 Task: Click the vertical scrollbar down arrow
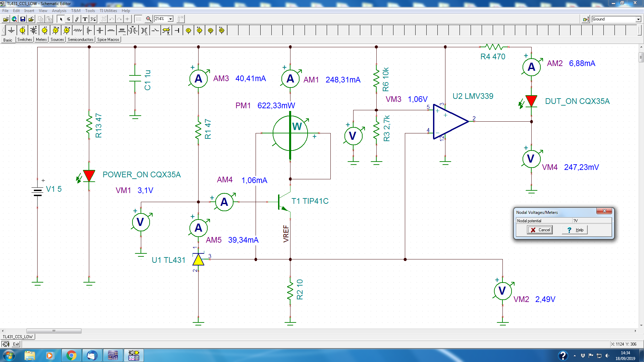pyautogui.click(x=641, y=325)
